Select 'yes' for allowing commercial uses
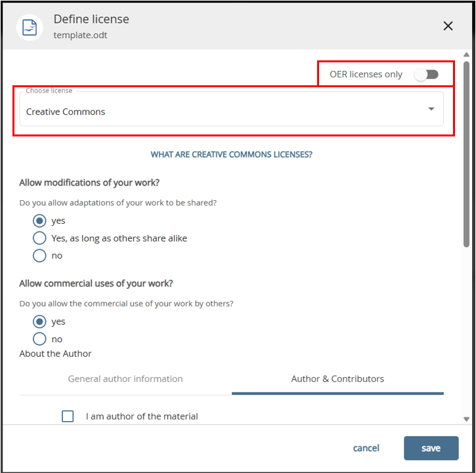The image size is (476, 473). click(x=39, y=321)
